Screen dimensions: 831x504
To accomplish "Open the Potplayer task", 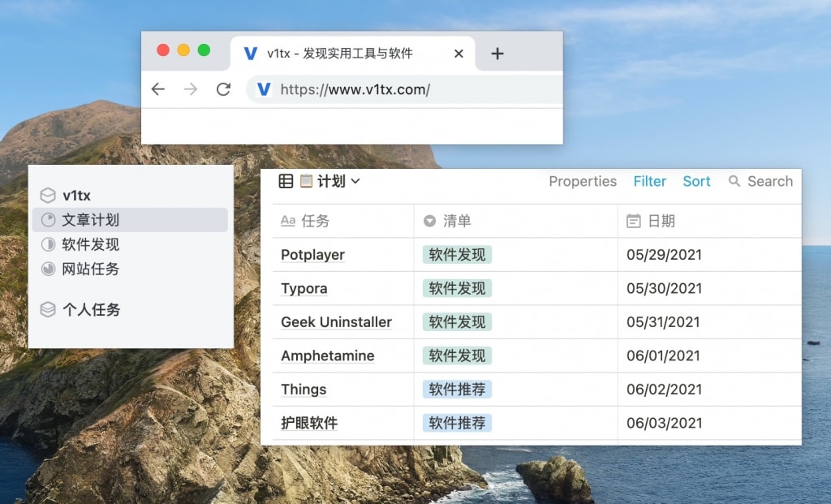I will [312, 255].
